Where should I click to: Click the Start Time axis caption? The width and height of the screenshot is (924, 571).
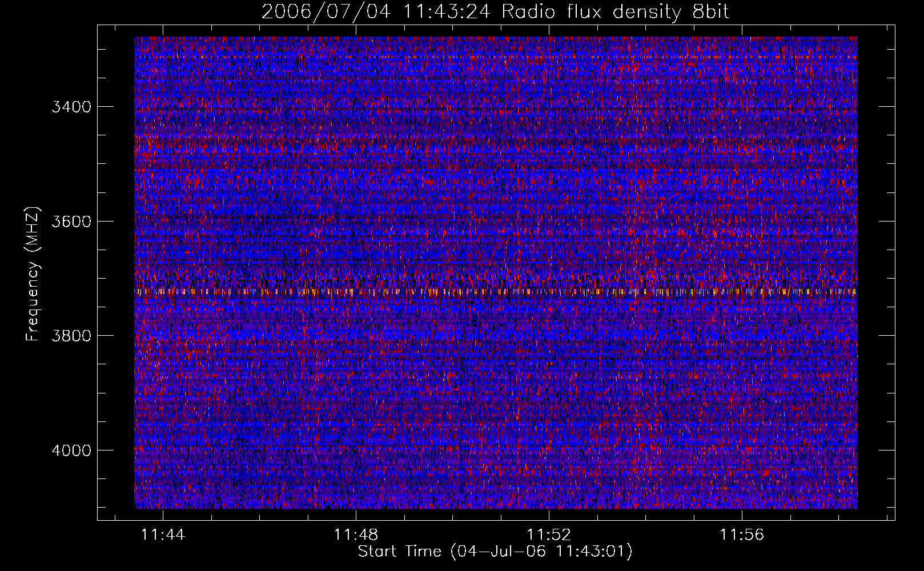point(495,552)
